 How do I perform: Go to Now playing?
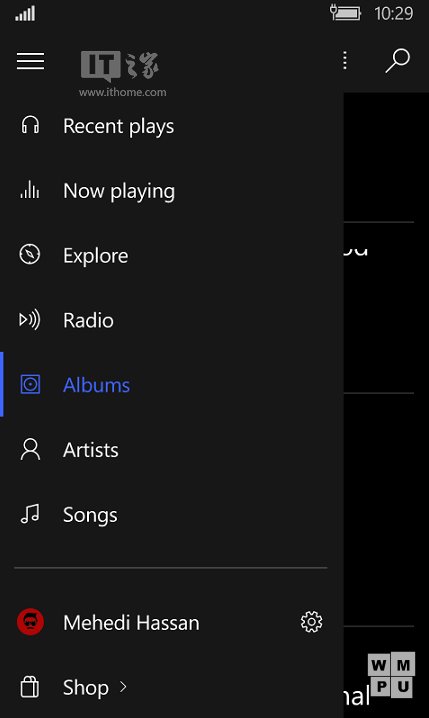coord(172,190)
